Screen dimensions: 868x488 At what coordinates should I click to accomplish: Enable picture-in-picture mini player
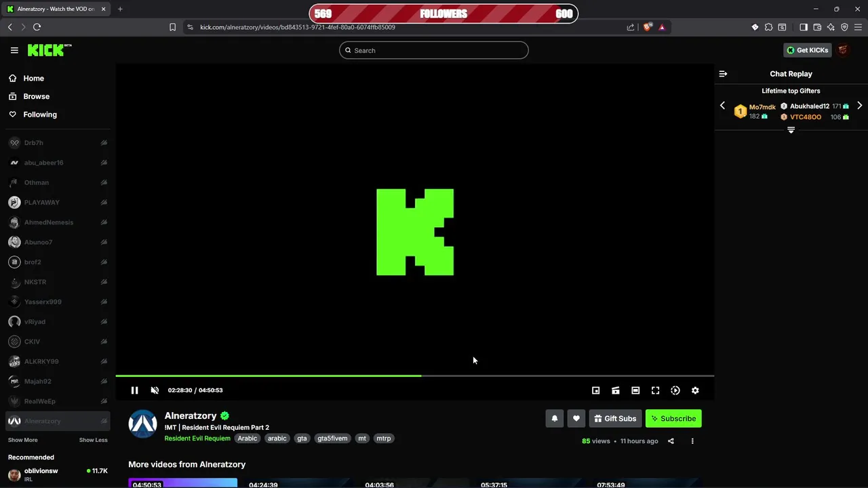click(595, 390)
